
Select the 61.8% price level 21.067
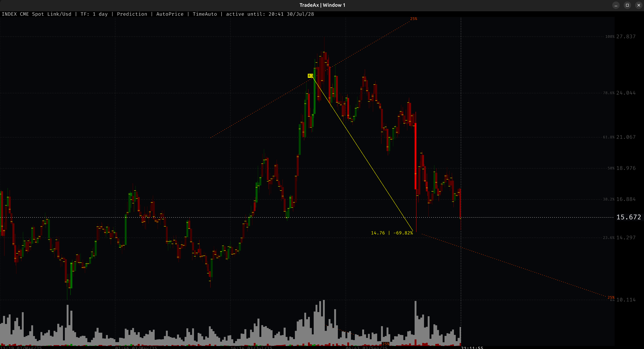[x=626, y=137]
